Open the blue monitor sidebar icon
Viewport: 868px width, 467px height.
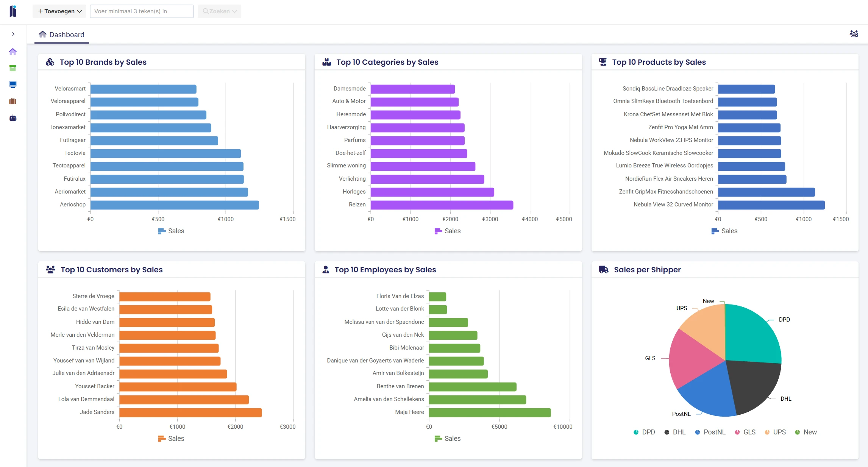tap(13, 84)
